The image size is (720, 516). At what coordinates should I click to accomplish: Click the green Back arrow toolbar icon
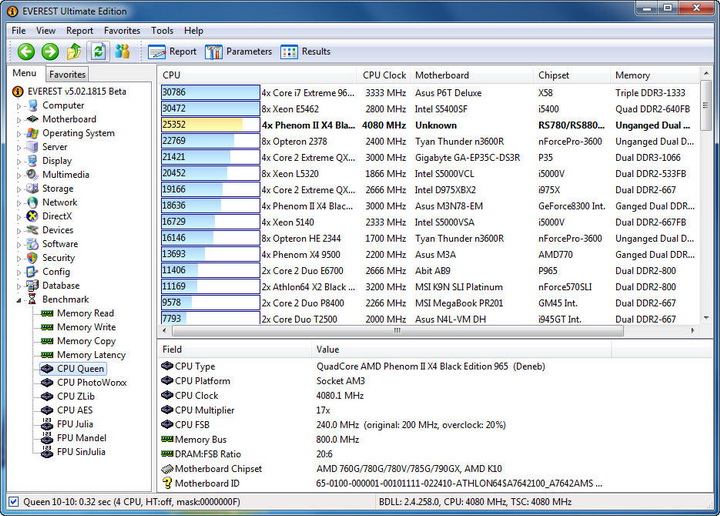point(26,52)
